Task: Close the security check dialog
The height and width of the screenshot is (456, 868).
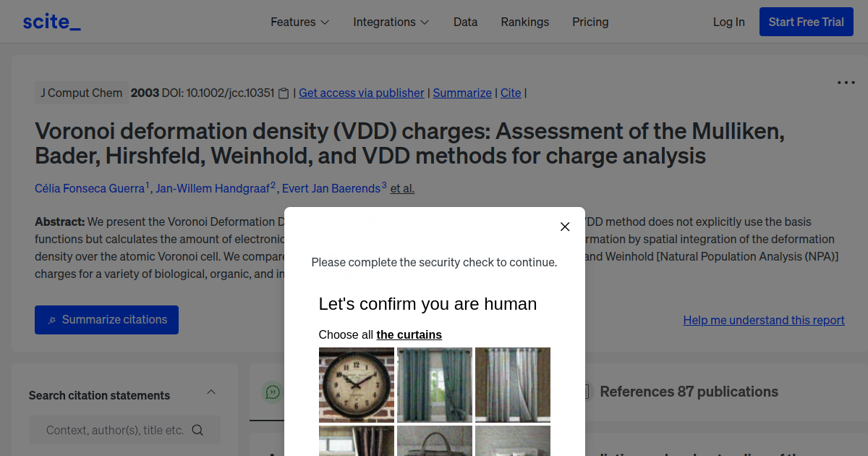Action: pyautogui.click(x=565, y=227)
